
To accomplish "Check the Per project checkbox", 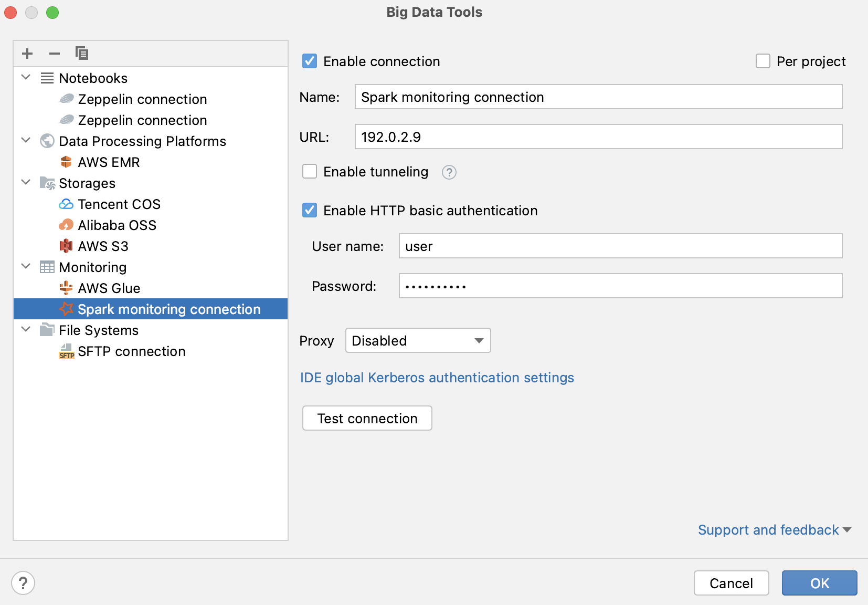I will (x=763, y=61).
